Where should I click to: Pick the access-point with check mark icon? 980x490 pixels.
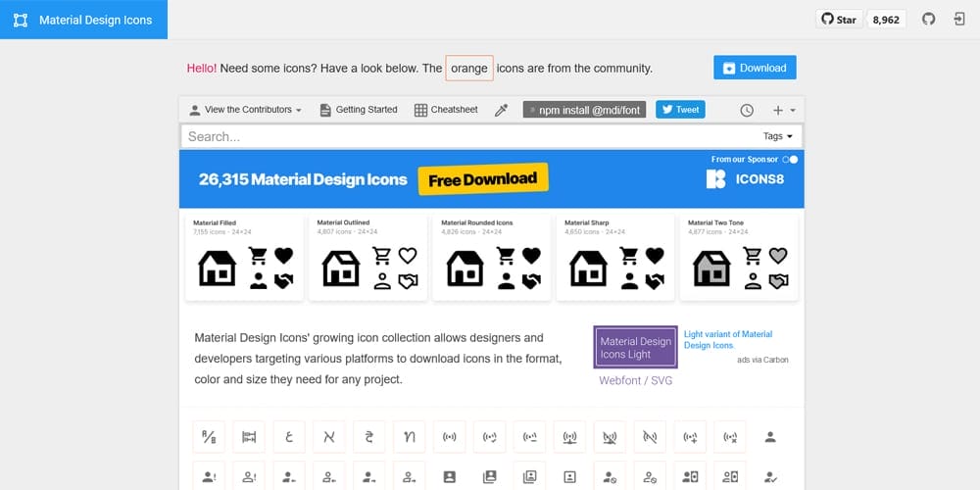coord(489,437)
